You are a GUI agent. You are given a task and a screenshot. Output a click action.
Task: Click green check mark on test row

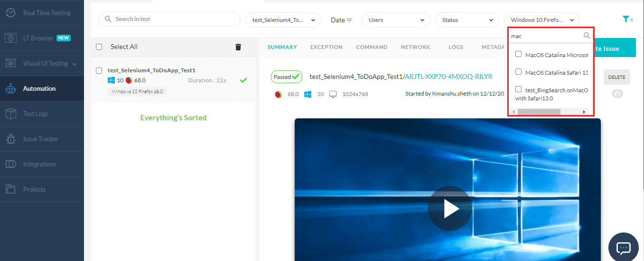pos(243,80)
